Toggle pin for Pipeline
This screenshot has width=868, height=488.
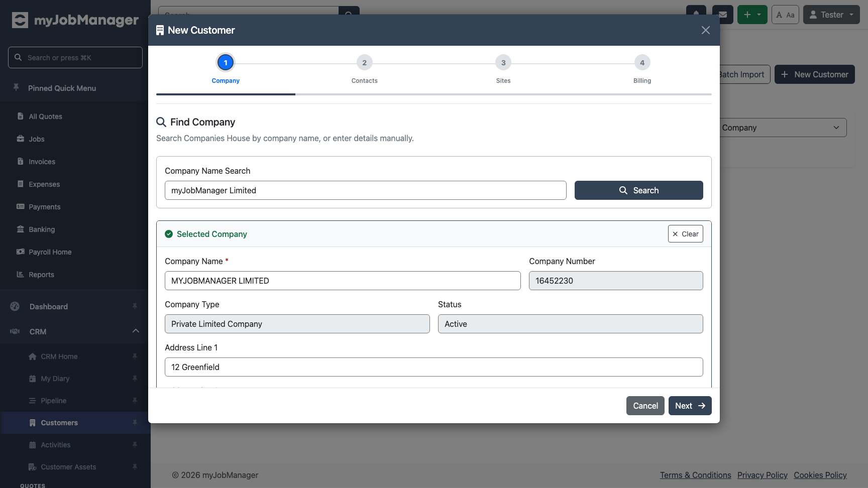pyautogui.click(x=135, y=401)
